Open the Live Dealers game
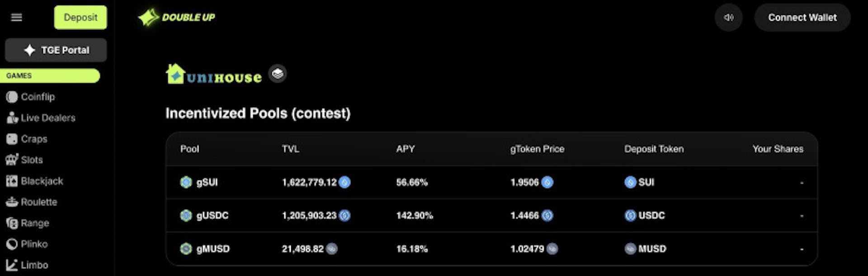 click(47, 118)
